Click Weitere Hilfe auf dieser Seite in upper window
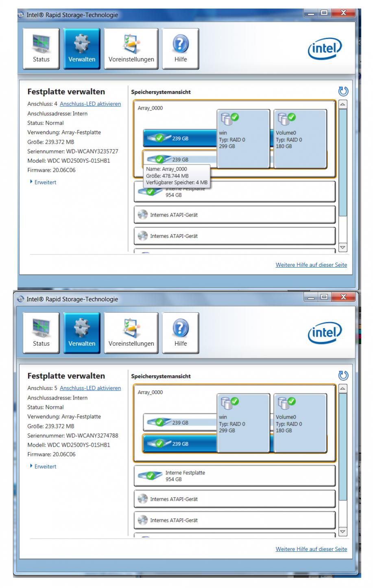373x588 pixels. [x=311, y=265]
